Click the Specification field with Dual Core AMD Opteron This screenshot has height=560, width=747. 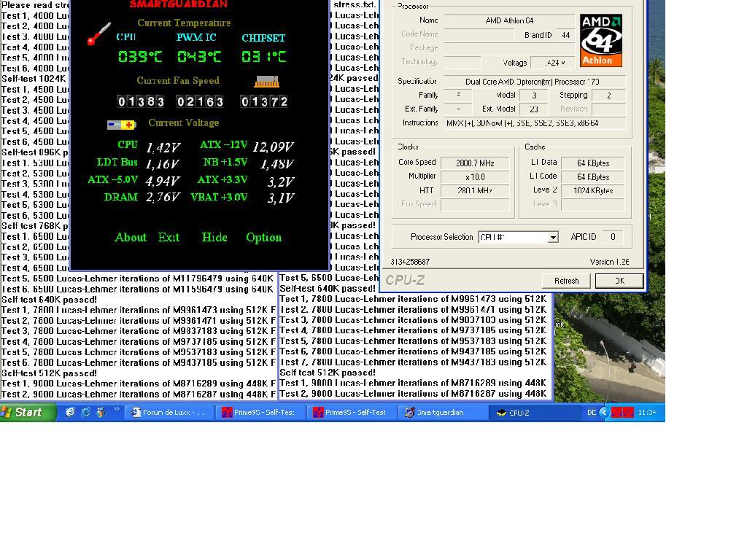535,82
